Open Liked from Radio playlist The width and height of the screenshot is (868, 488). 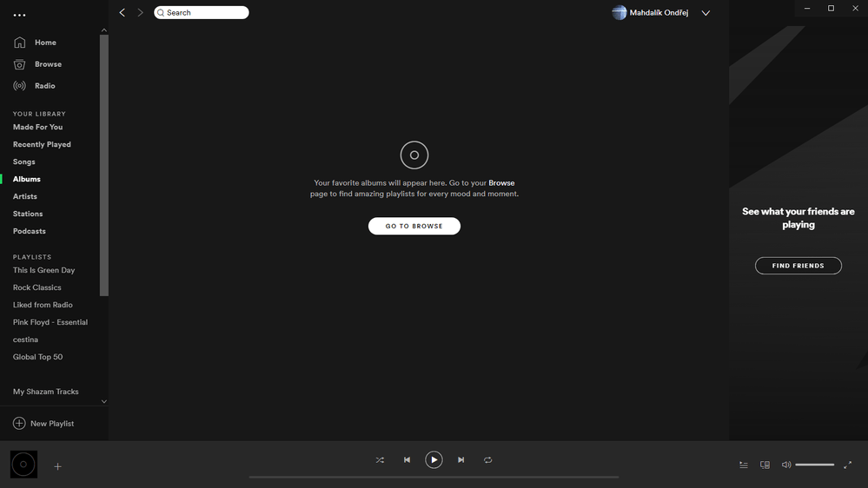click(x=43, y=305)
